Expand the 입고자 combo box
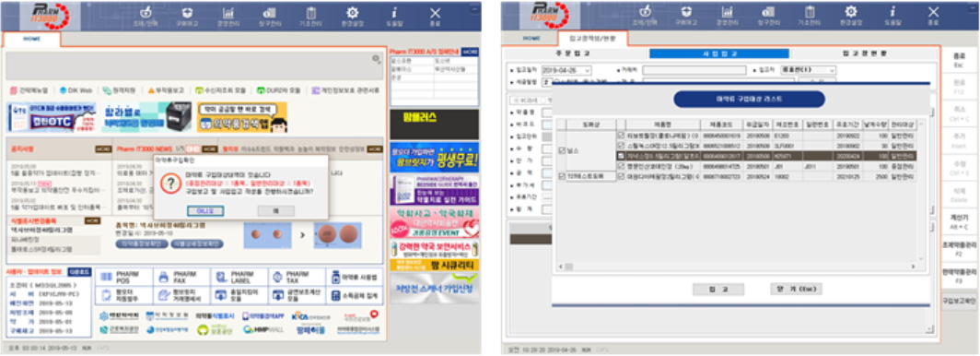Image resolution: width=980 pixels, height=356 pixels. [x=831, y=71]
